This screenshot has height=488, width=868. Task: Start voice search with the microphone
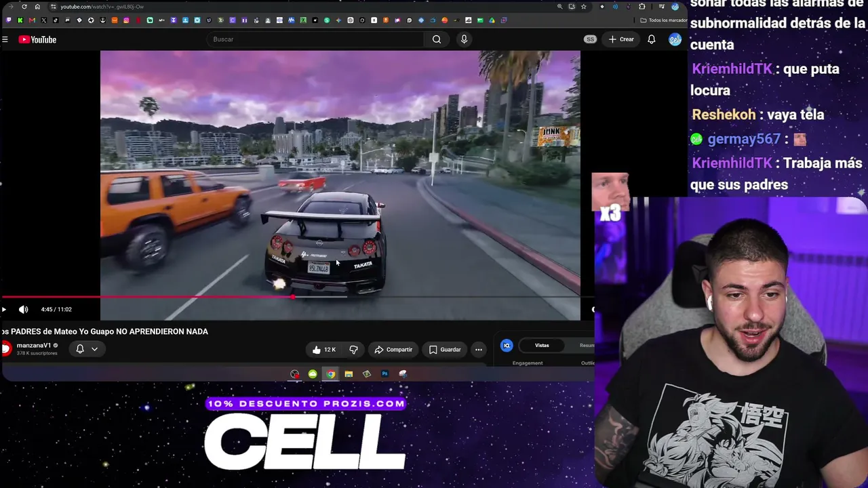(464, 39)
